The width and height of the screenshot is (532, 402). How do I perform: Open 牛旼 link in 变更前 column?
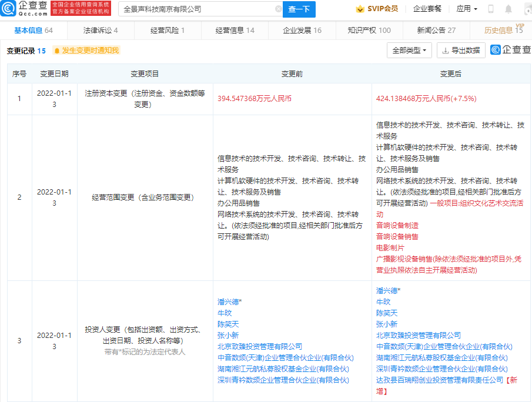[225, 313]
